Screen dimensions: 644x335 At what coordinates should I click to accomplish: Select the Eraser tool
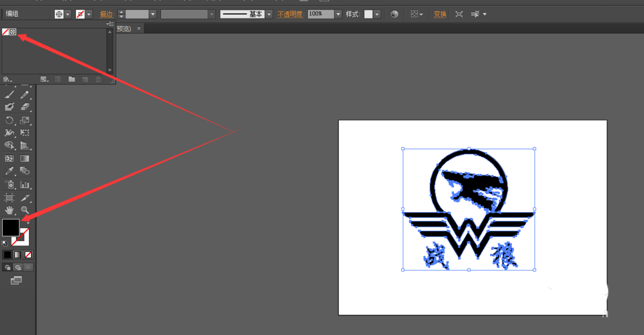[24, 107]
